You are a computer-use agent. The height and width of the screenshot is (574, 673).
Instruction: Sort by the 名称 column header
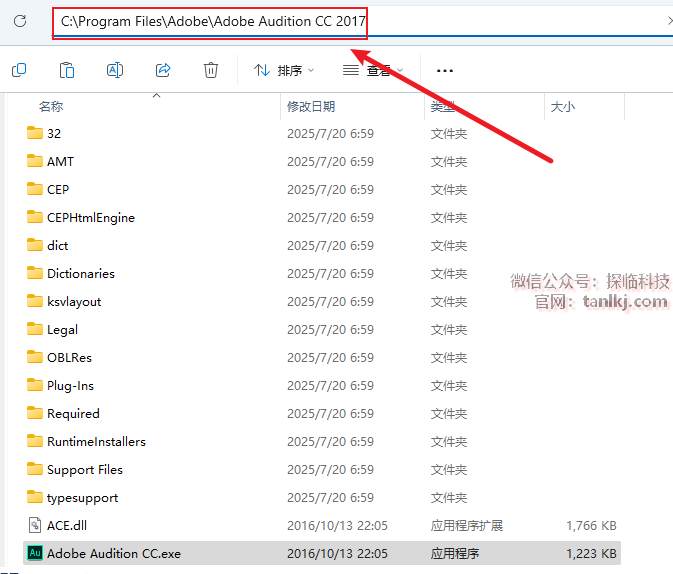click(x=51, y=106)
